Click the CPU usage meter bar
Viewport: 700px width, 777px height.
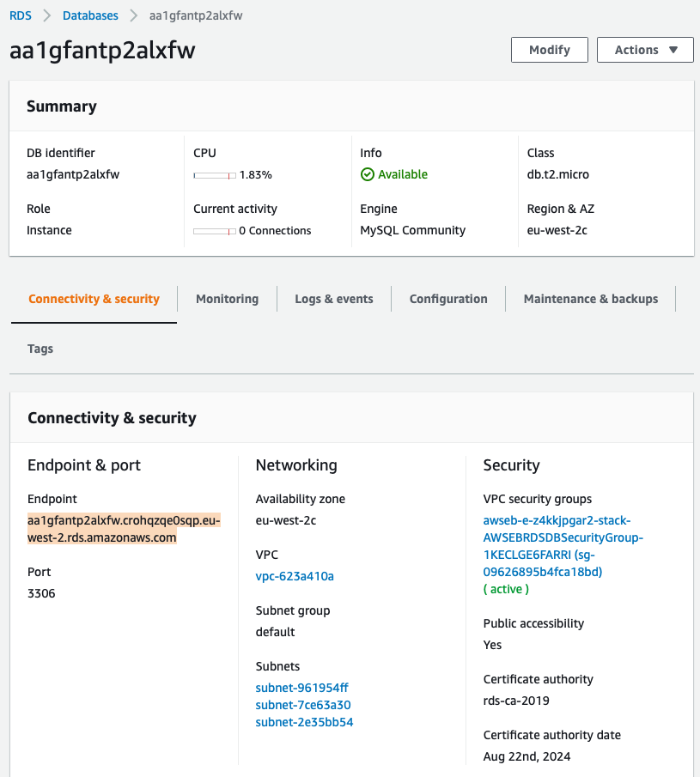point(215,175)
